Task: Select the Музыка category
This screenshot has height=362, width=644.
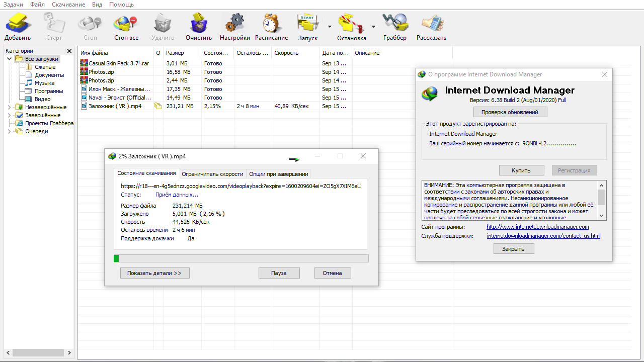Action: click(x=44, y=83)
